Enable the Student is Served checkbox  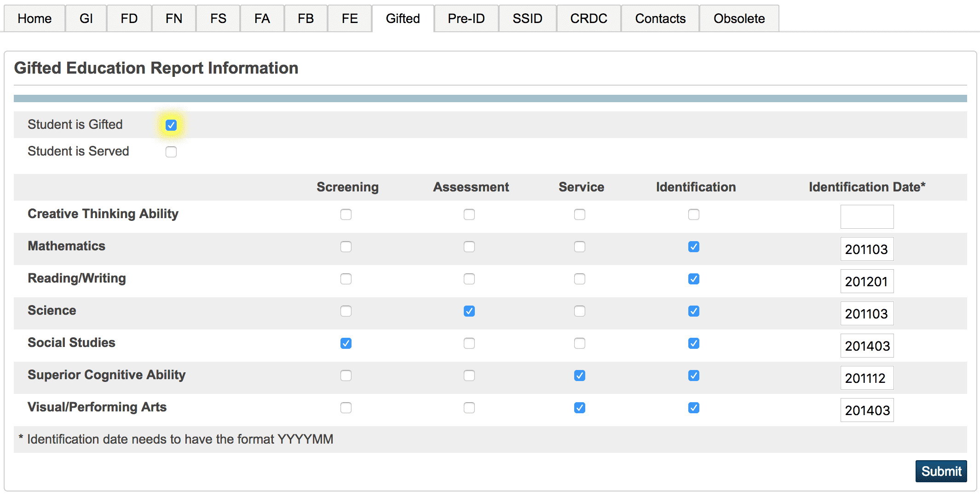pyautogui.click(x=171, y=151)
